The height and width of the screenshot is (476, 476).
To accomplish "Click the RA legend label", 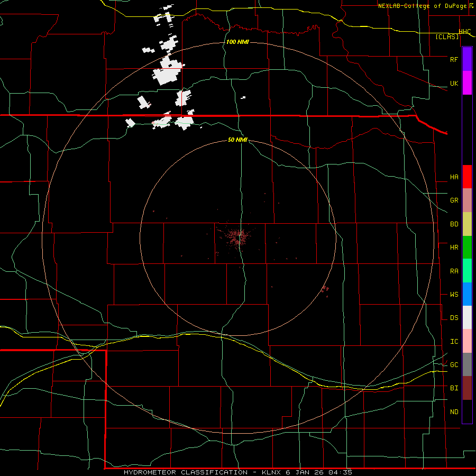I will pyautogui.click(x=454, y=271).
